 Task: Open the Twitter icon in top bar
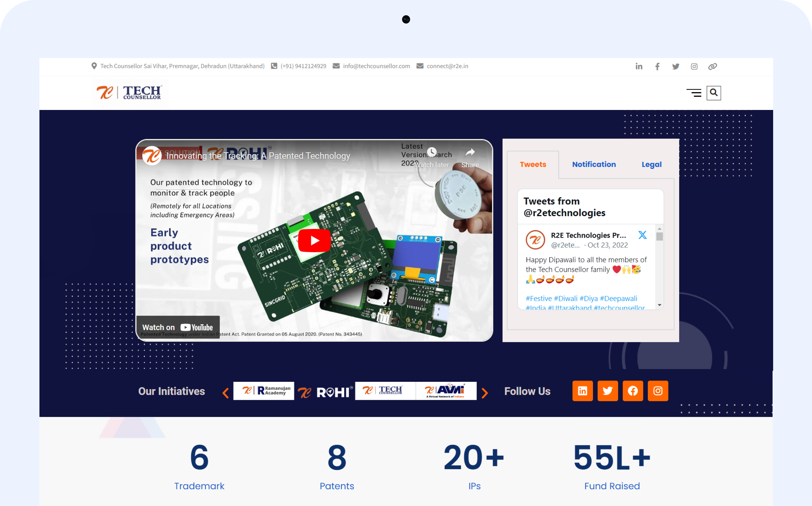[x=675, y=66]
